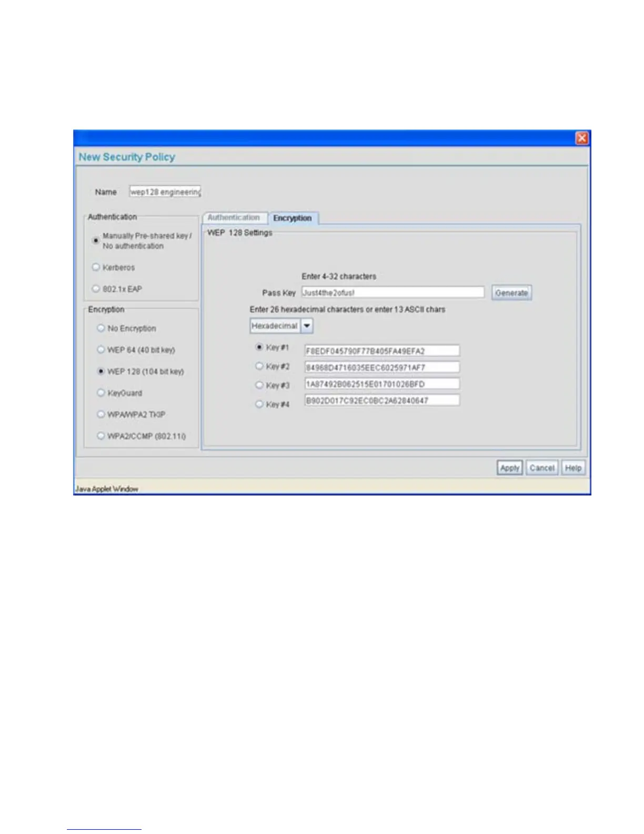The height and width of the screenshot is (834, 644).
Task: Close the New Security Policy window
Action: click(582, 138)
